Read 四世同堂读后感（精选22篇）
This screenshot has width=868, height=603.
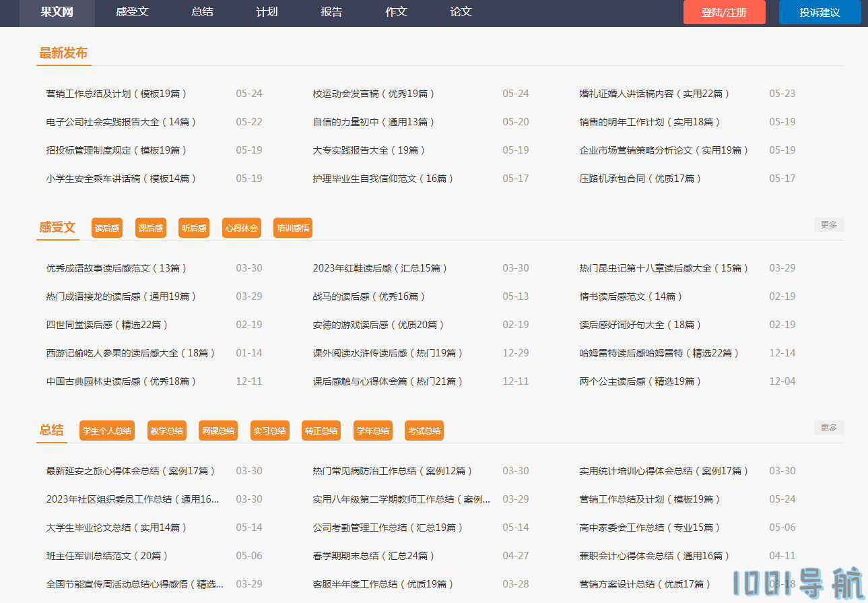[107, 325]
